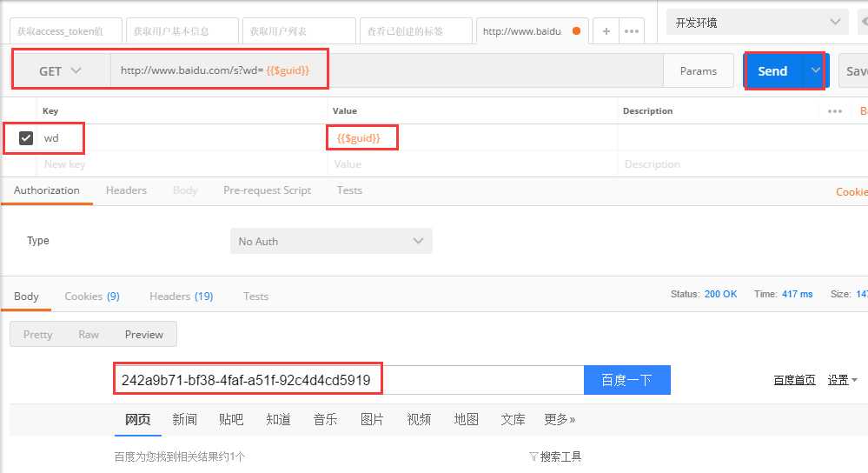Click the 百度一下 search button
Image resolution: width=868 pixels, height=473 pixels.
(x=626, y=380)
